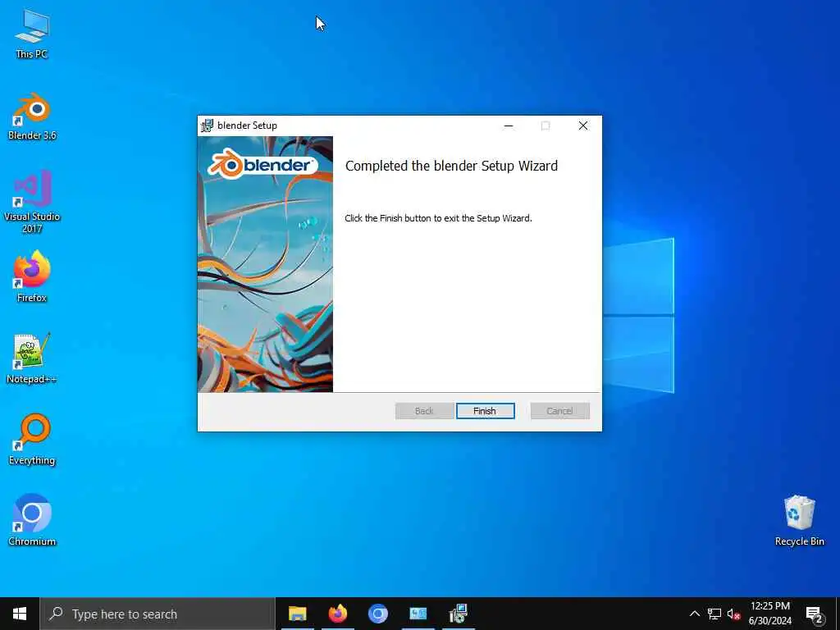Image resolution: width=840 pixels, height=630 pixels.
Task: Open the clock showing 12:25 PM
Action: click(769, 614)
